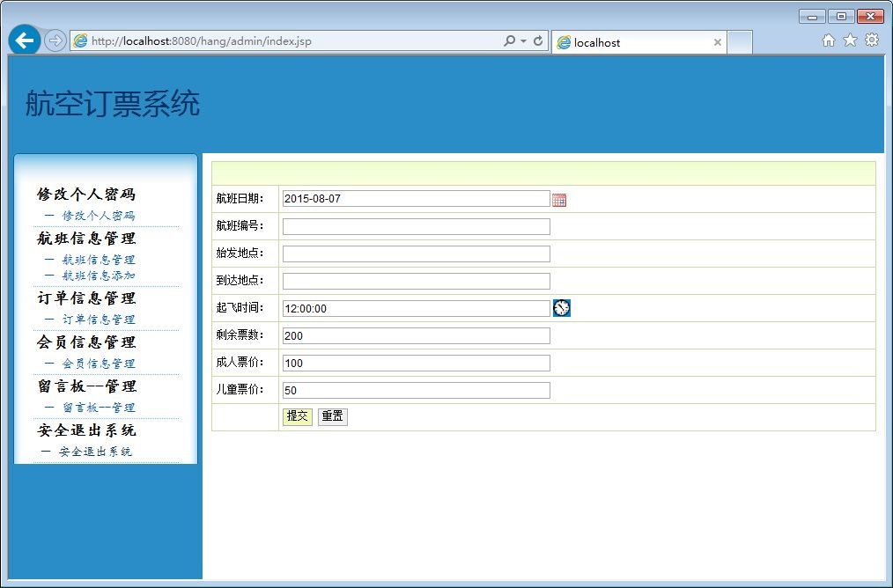Viewport: 893px width, 588px height.
Task: Click the 航班编号: label
Action: pyautogui.click(x=240, y=226)
